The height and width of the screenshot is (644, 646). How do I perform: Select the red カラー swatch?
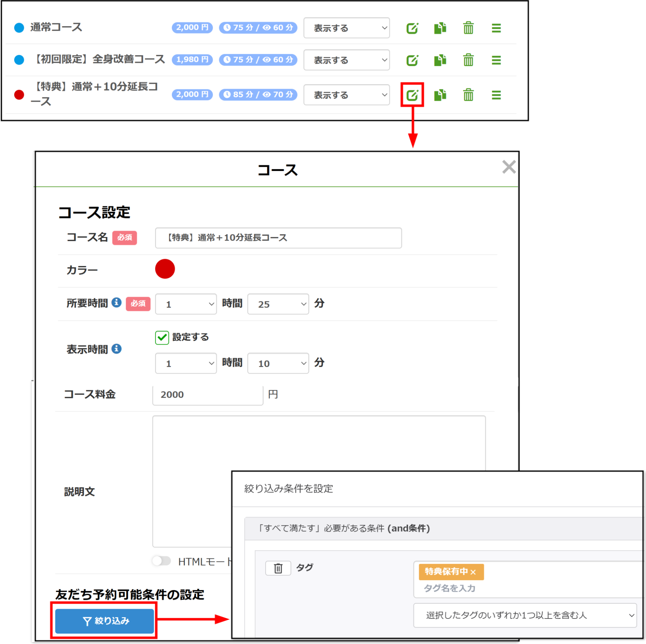click(164, 269)
